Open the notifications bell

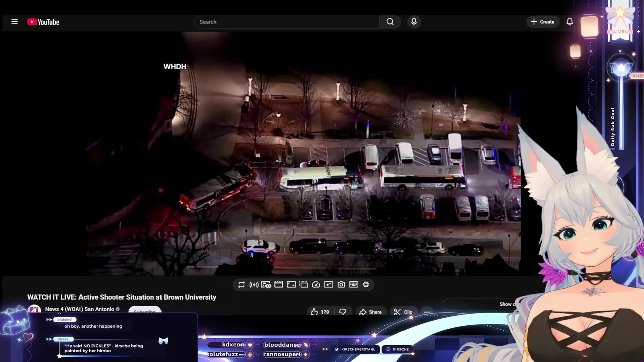pos(570,22)
